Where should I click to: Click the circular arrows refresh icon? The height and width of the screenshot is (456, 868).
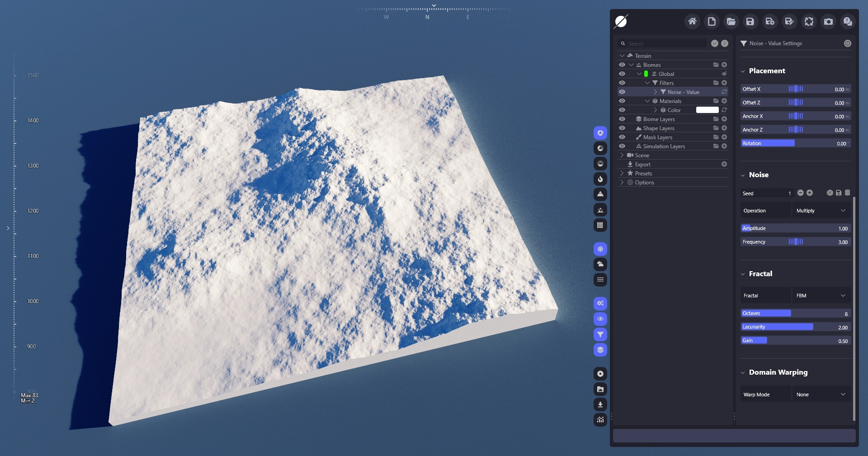click(x=809, y=21)
